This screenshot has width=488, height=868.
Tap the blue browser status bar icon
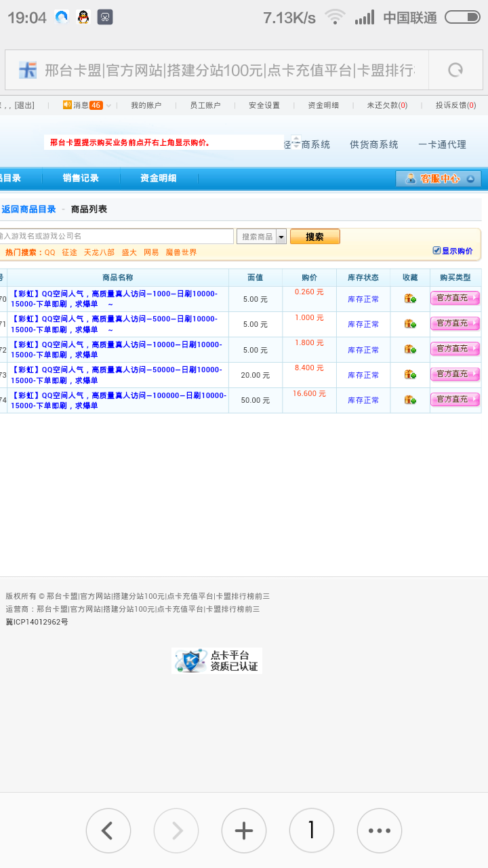pyautogui.click(x=62, y=18)
